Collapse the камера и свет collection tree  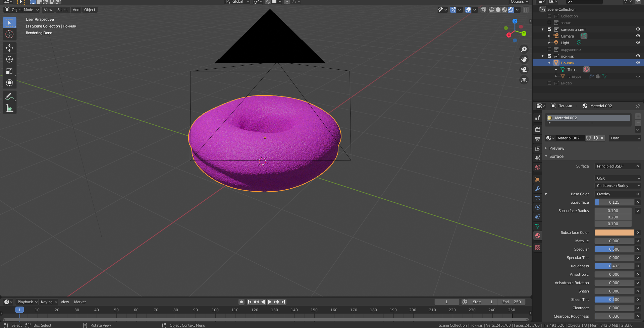[x=543, y=29]
